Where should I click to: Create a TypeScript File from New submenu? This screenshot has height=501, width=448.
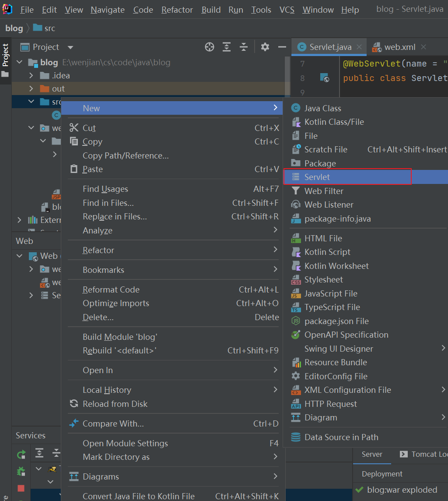click(x=365, y=307)
